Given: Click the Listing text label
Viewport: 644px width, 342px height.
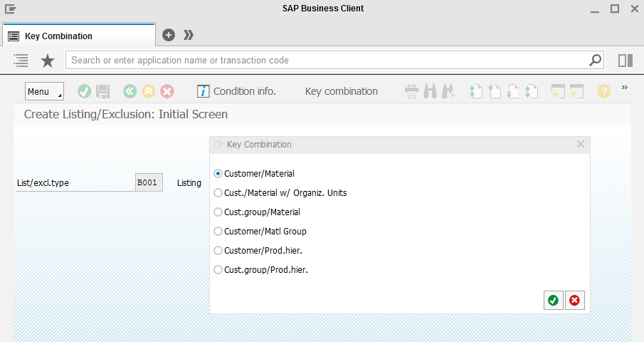Looking at the screenshot, I should click(x=189, y=183).
